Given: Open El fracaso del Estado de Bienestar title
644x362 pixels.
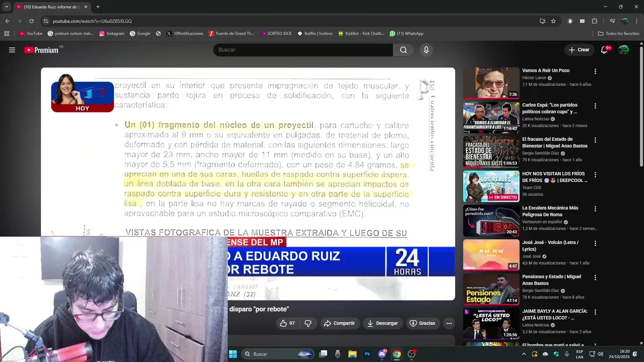Looking at the screenshot, I should click(x=554, y=142).
